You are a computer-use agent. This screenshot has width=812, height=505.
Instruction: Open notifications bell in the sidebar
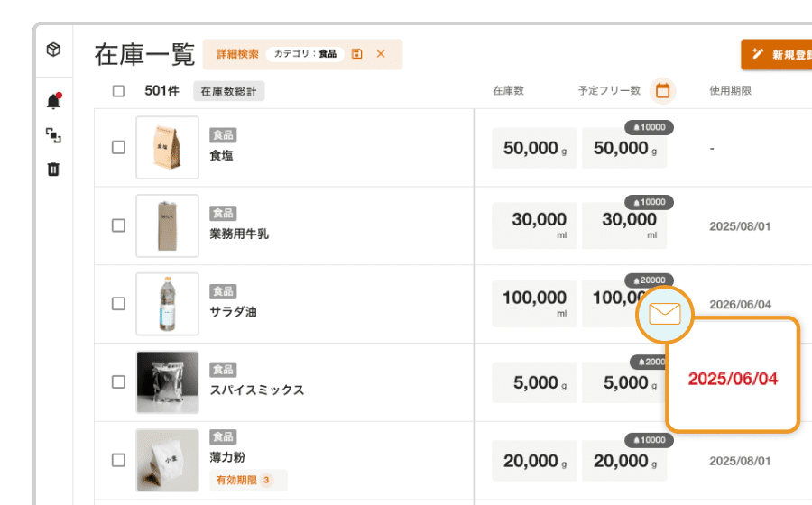[x=53, y=101]
